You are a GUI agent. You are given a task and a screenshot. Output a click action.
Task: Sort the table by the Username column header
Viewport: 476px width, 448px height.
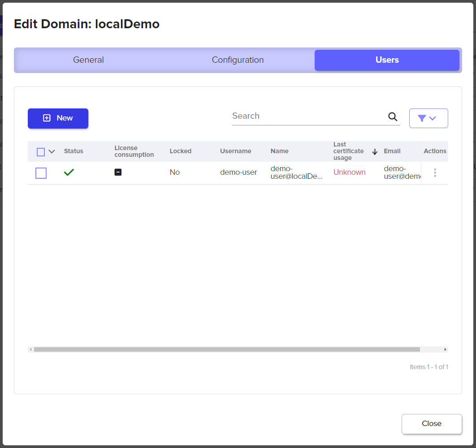(x=235, y=151)
